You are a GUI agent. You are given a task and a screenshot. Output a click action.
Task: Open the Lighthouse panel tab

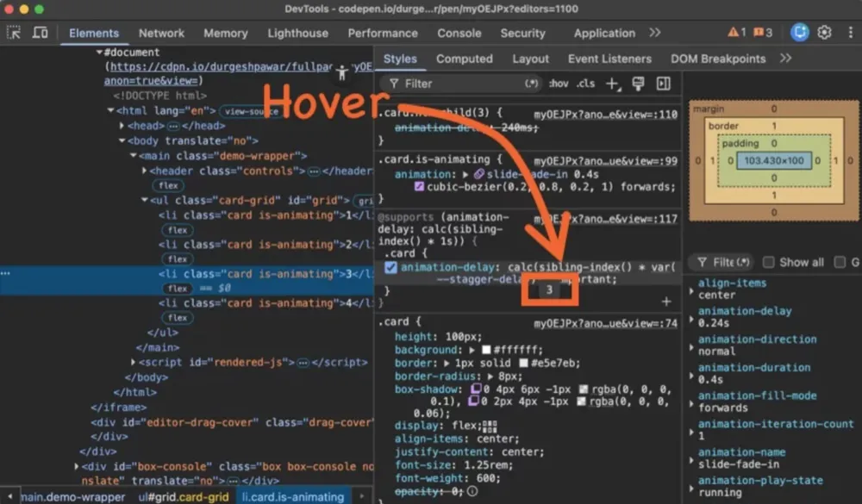point(297,33)
